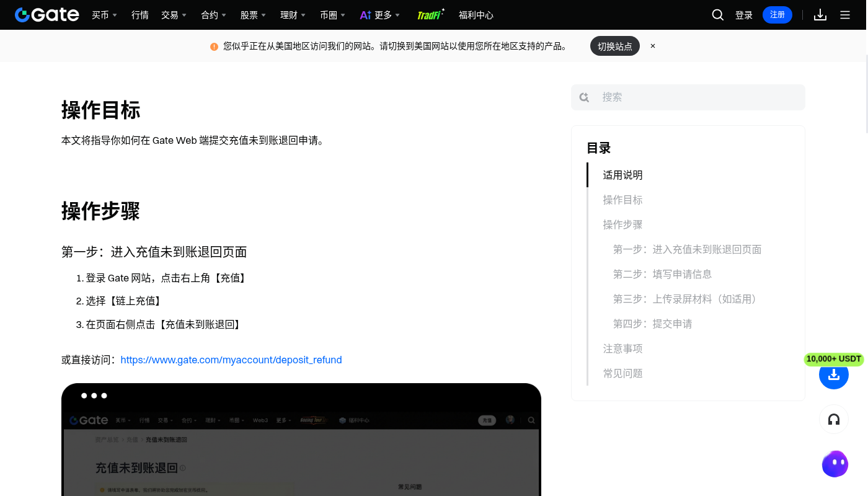Image resolution: width=868 pixels, height=496 pixels.
Task: Jump to 第三步：上传录屏材料 in contents
Action: pyautogui.click(x=688, y=299)
